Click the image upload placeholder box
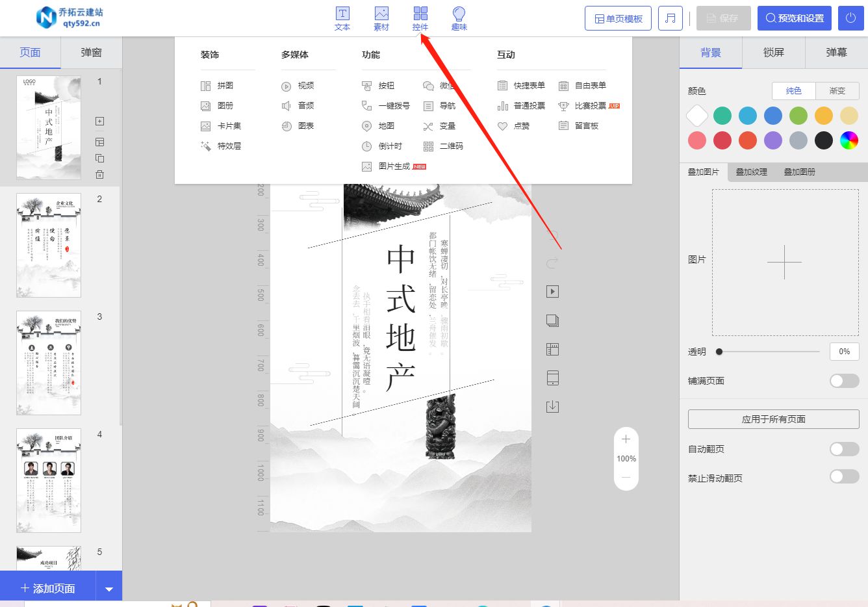 point(785,263)
